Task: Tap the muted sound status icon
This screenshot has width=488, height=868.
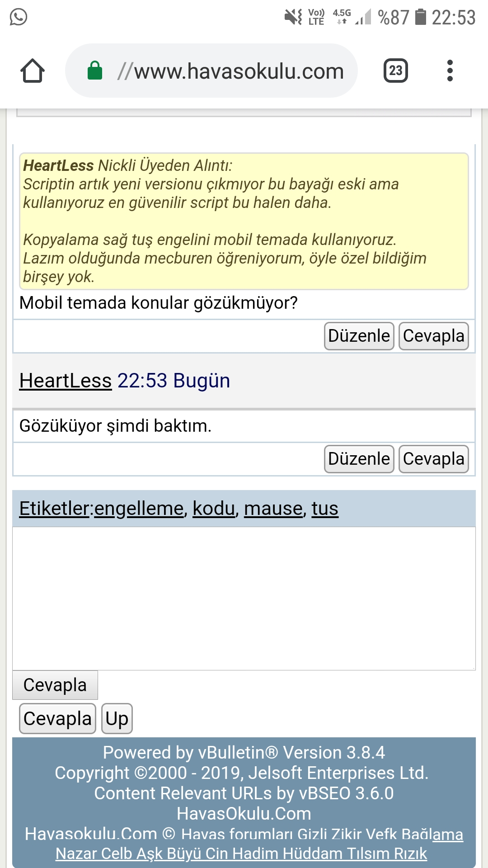Action: [x=293, y=17]
